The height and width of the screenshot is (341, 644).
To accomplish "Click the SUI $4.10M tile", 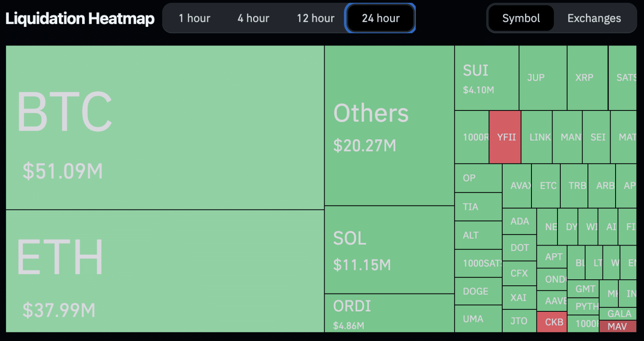I will [487, 78].
